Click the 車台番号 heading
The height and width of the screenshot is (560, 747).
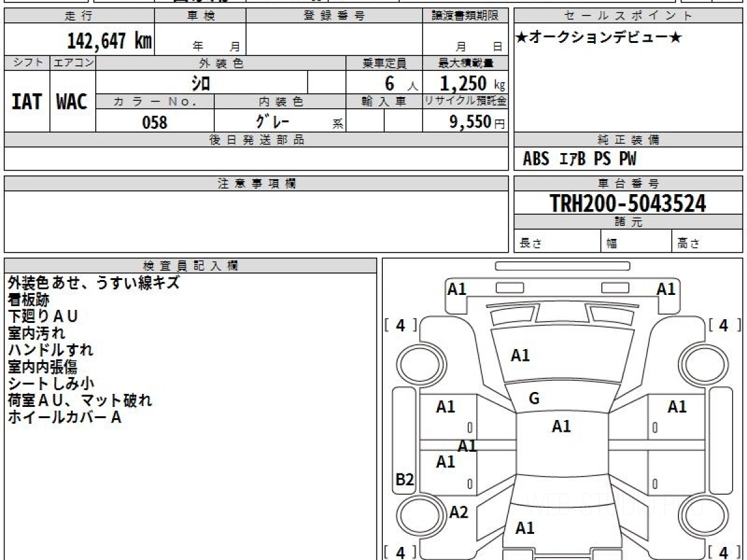pyautogui.click(x=628, y=184)
